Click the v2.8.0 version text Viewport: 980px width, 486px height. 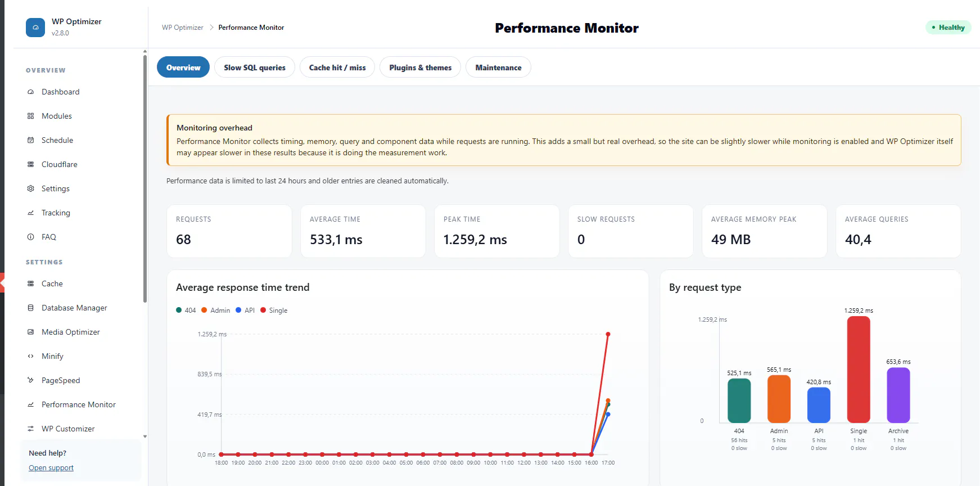coord(60,33)
